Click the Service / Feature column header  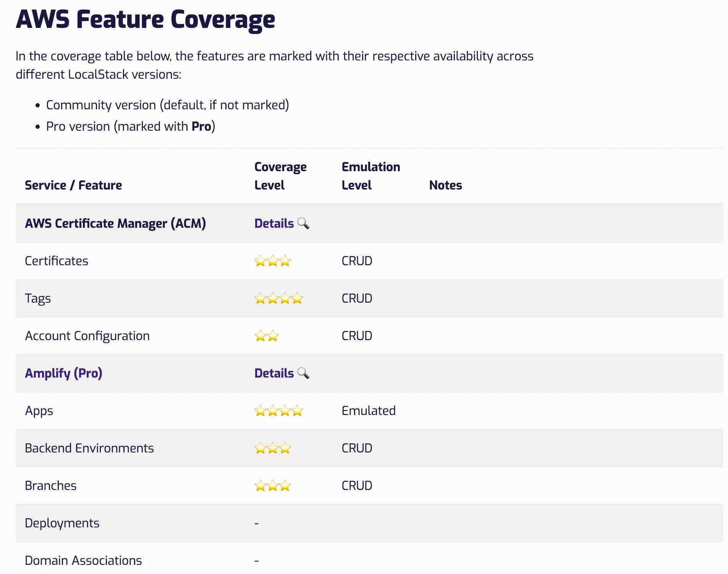click(x=73, y=185)
